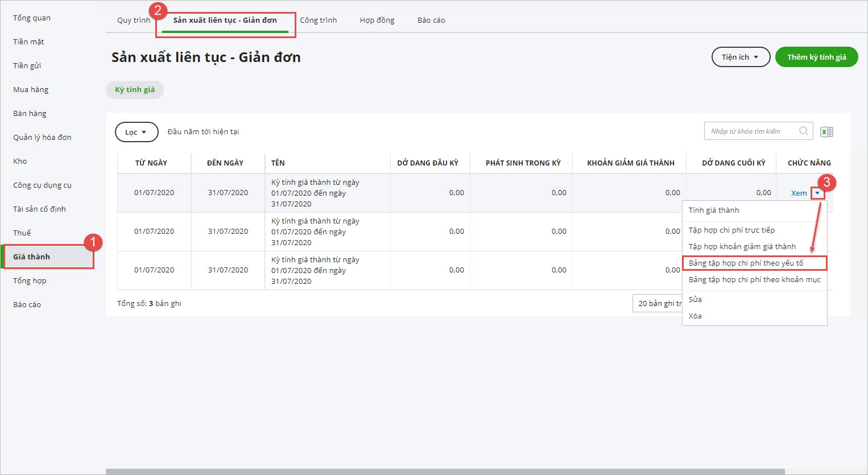Open Giá thành in the sidebar
This screenshot has height=475, width=868.
coord(32,257)
